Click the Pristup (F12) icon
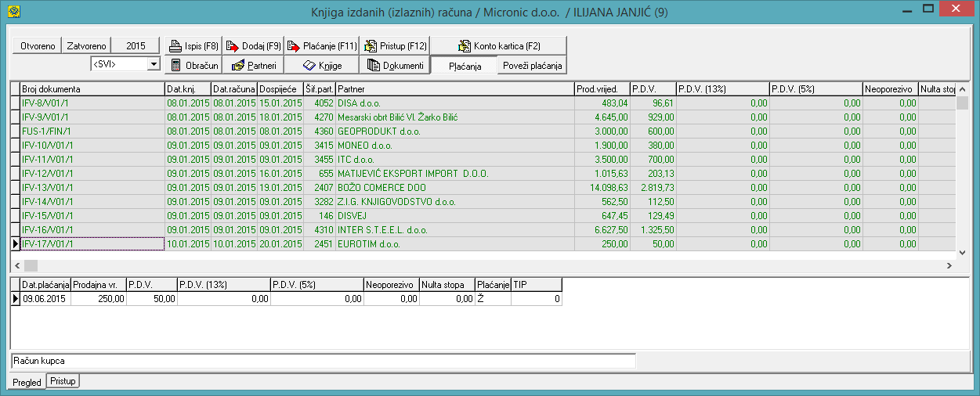The height and width of the screenshot is (396, 980). coord(371,46)
